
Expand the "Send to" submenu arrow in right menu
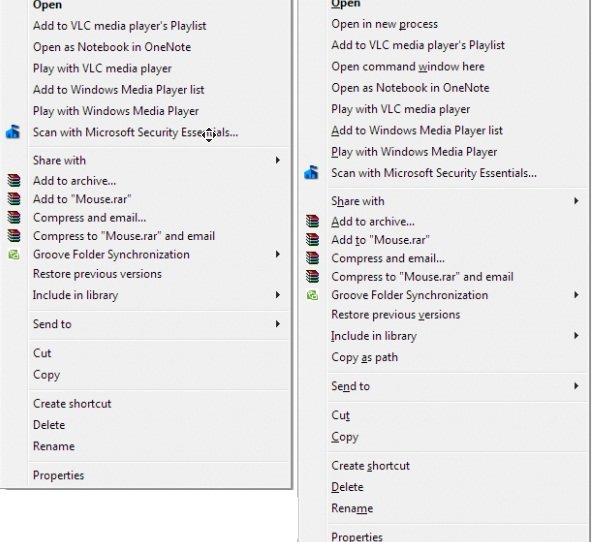pyautogui.click(x=576, y=386)
